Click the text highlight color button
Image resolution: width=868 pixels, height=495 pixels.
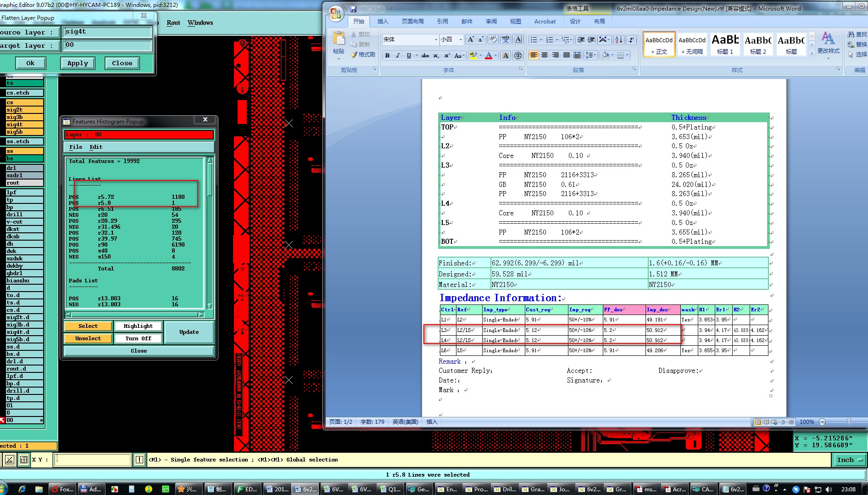pyautogui.click(x=473, y=56)
